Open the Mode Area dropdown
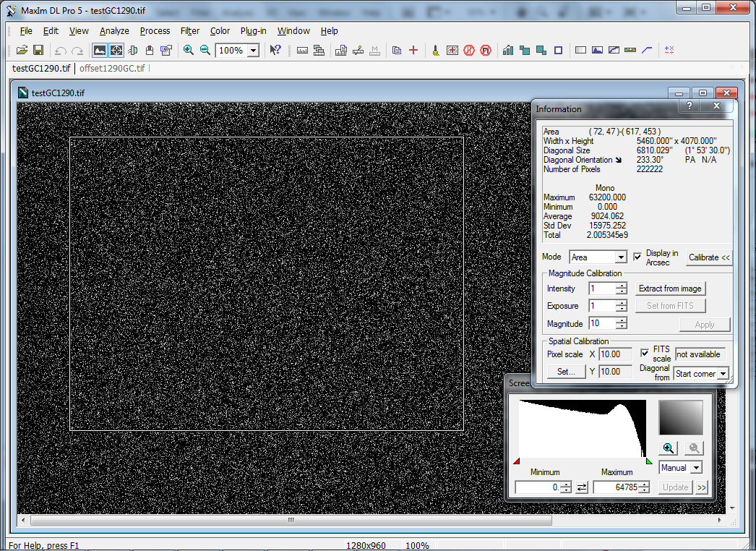756x551 pixels. point(621,257)
